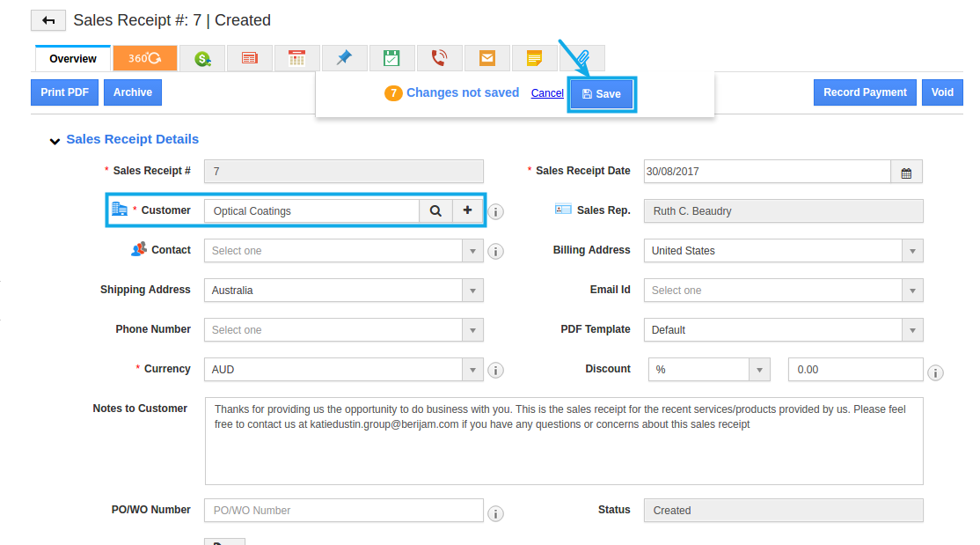Viewport: 980px width, 545px height.
Task: Click the Status Created field
Action: pyautogui.click(x=784, y=510)
